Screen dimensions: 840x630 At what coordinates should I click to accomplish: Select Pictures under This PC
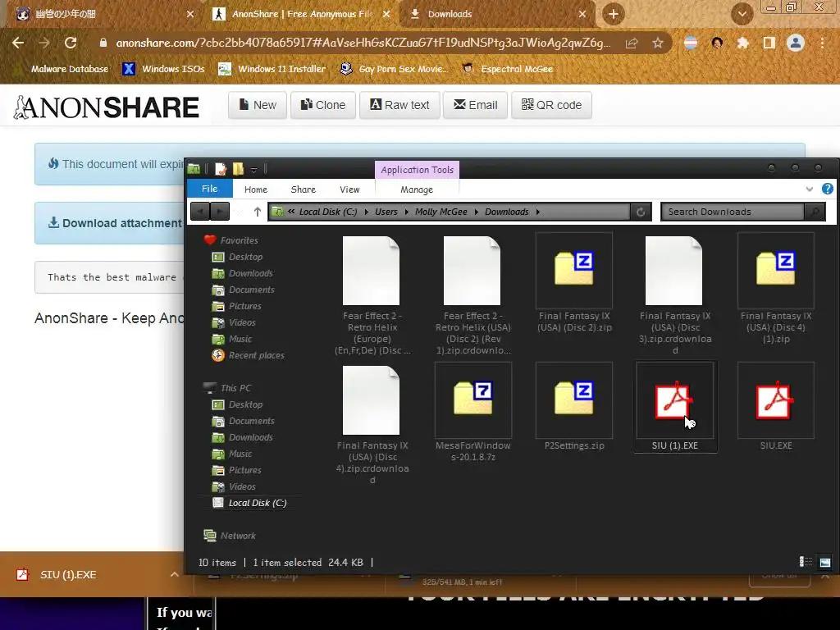(237, 470)
